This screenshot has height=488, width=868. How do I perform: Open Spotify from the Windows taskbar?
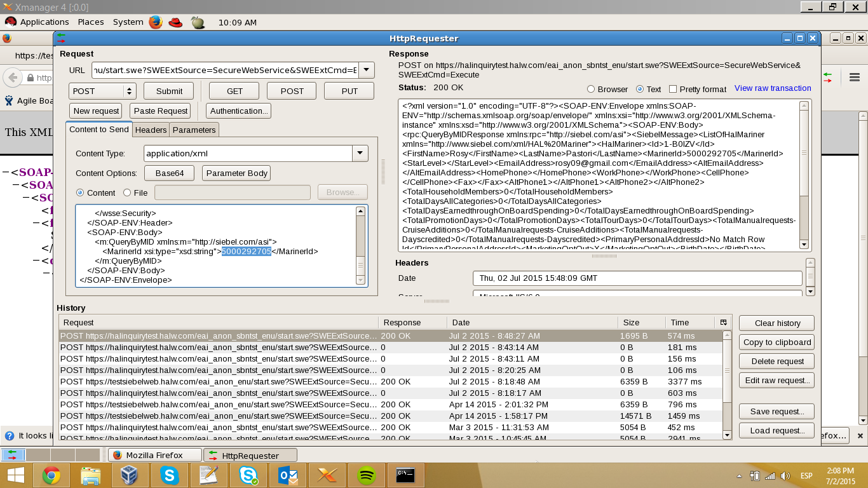[366, 475]
